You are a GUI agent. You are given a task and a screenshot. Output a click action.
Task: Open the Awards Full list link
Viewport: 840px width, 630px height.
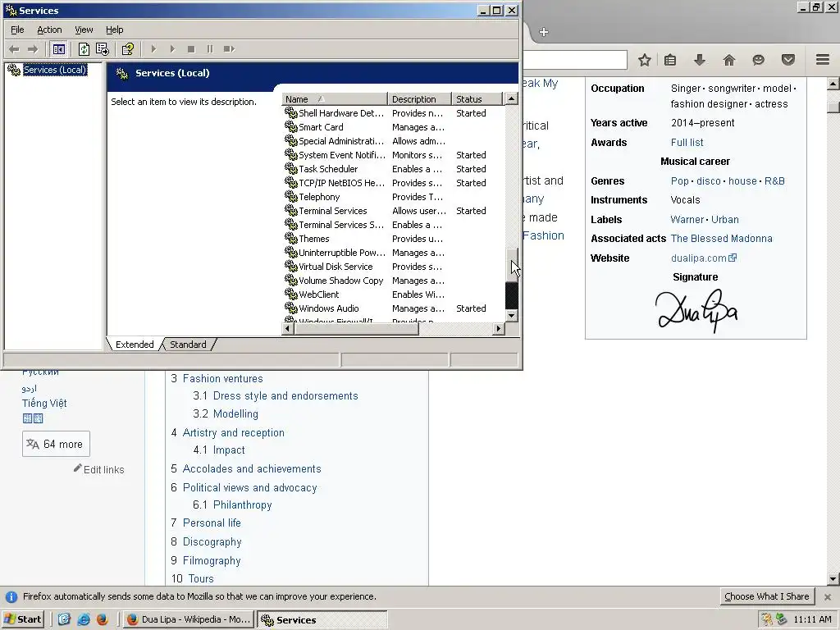click(x=687, y=143)
